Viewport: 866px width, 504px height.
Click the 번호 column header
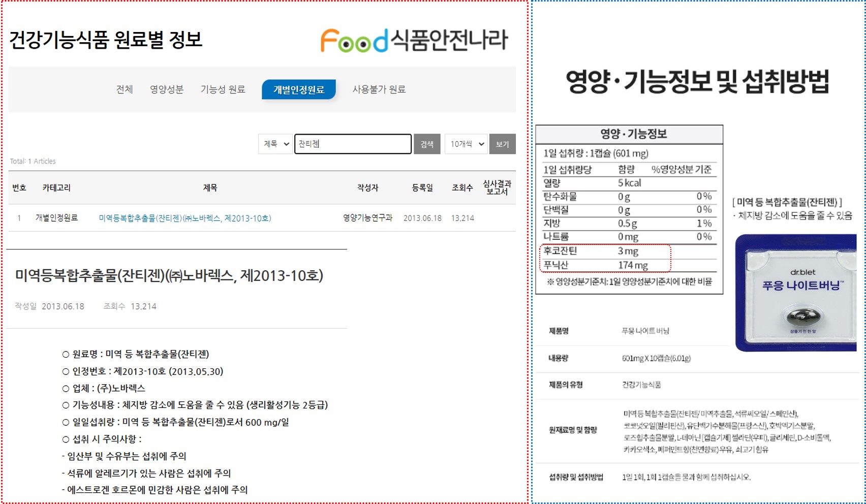(x=19, y=187)
